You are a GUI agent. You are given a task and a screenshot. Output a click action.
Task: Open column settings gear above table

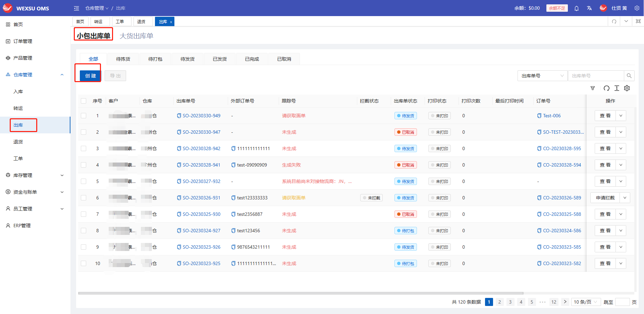pyautogui.click(x=627, y=88)
